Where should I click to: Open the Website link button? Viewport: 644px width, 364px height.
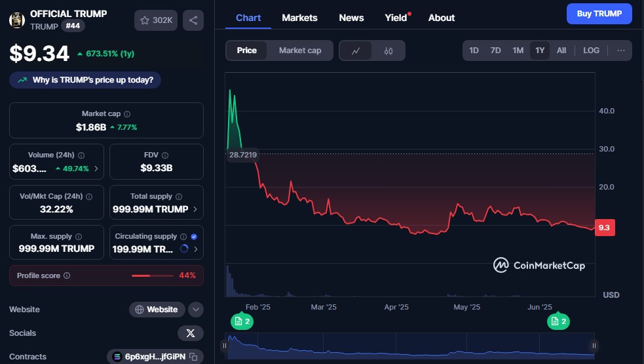157,310
